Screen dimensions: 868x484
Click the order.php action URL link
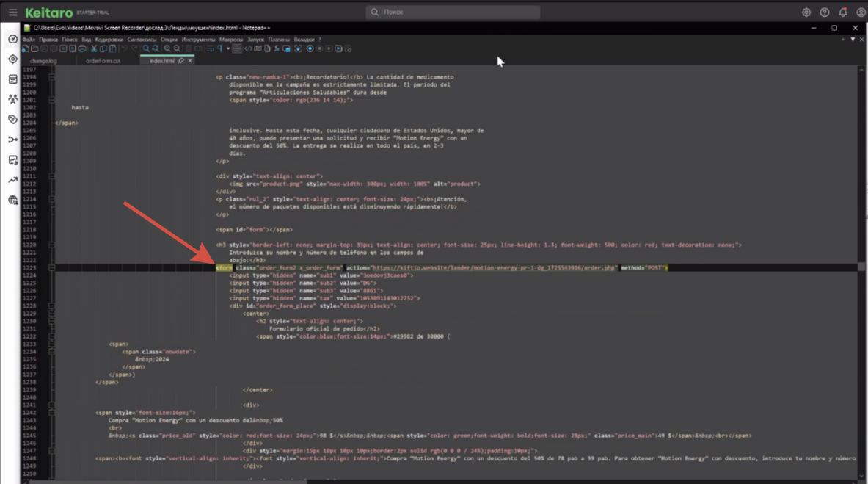click(495, 268)
